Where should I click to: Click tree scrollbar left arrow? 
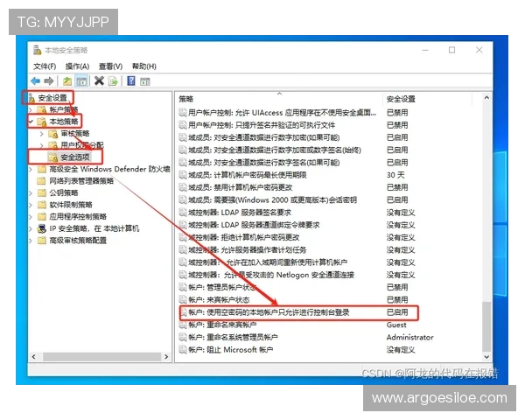[x=33, y=357]
